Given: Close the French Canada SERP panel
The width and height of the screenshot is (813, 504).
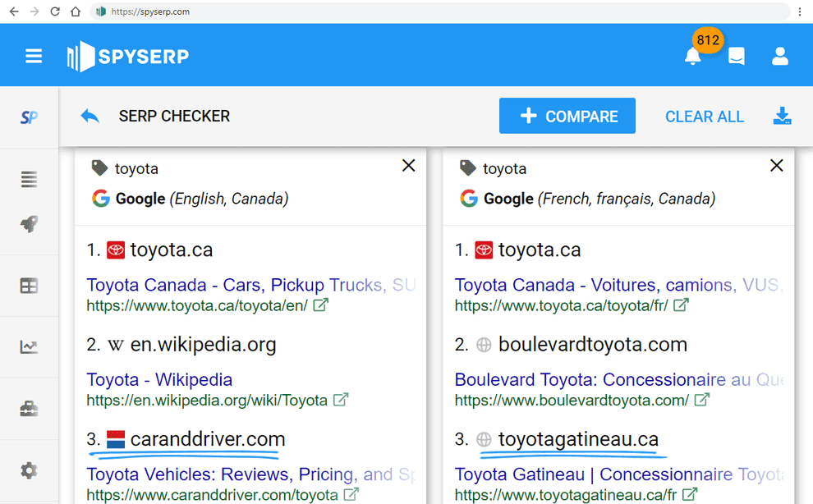Looking at the screenshot, I should point(777,165).
